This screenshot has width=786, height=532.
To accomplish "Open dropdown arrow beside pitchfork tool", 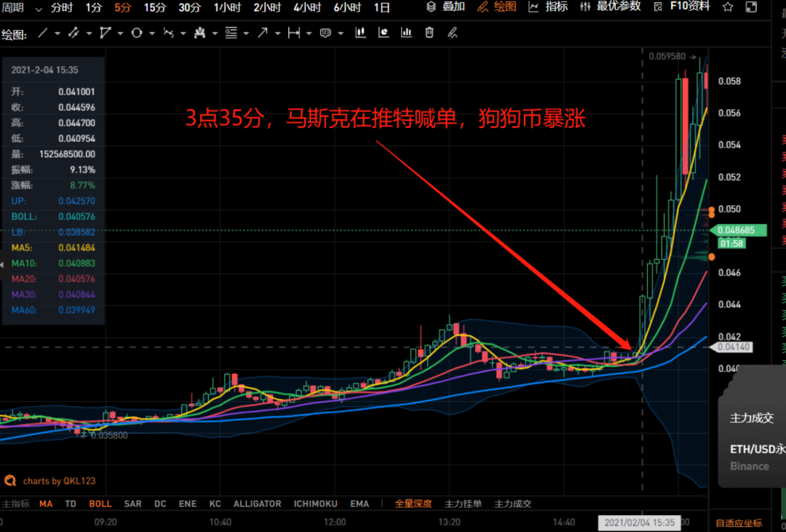I will point(215,33).
